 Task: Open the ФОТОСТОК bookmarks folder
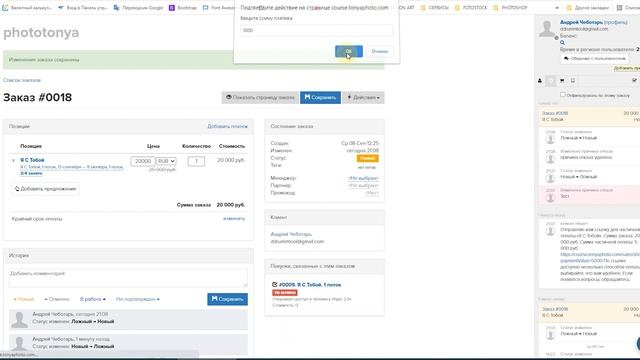tap(471, 8)
